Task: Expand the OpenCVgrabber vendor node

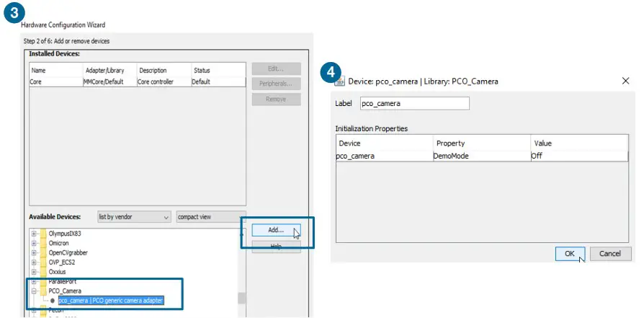Action: click(34, 252)
